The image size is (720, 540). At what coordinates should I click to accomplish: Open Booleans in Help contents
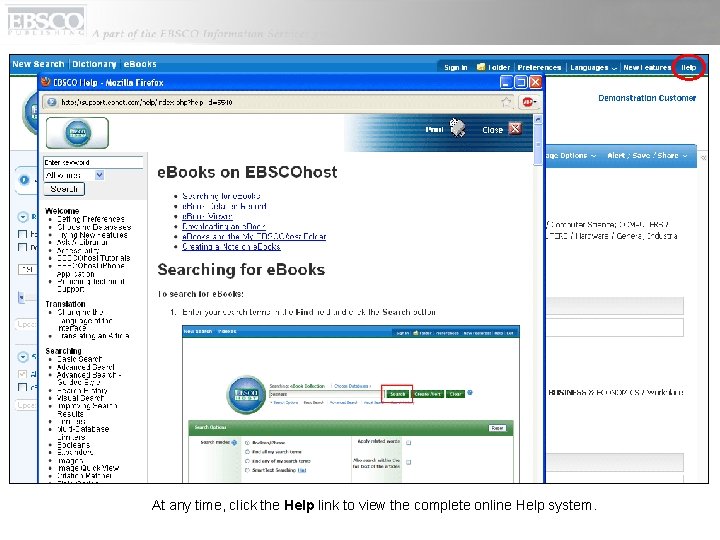click(x=73, y=445)
